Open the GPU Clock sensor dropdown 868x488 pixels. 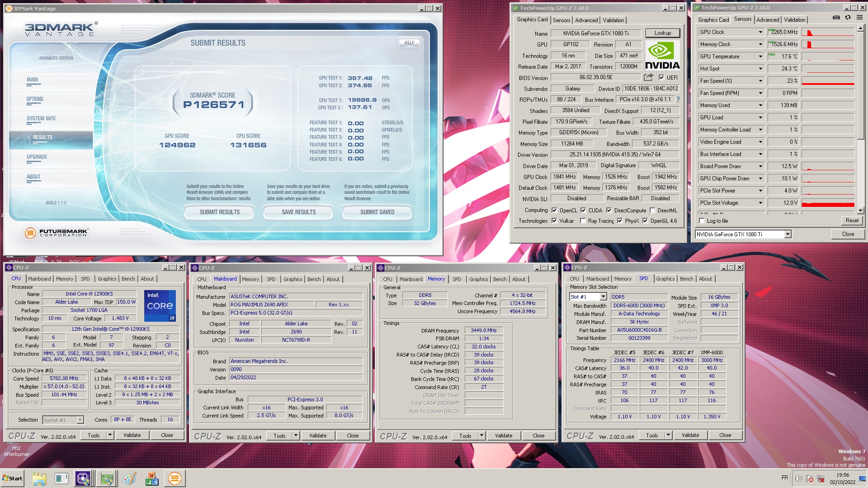point(760,32)
